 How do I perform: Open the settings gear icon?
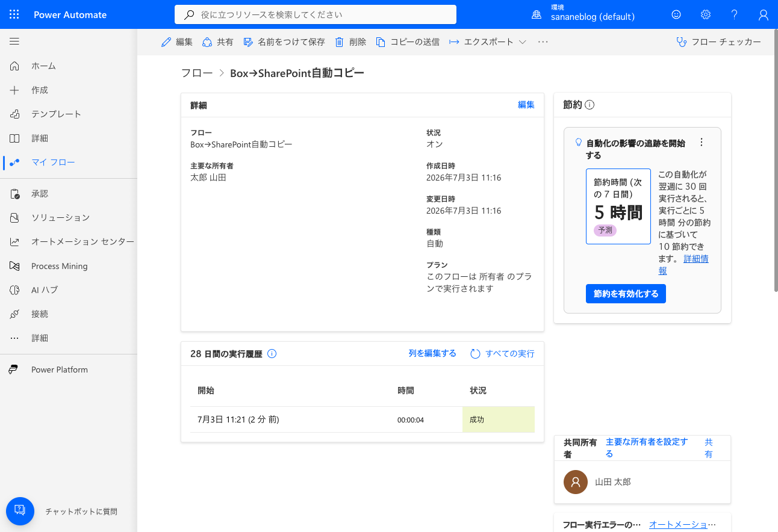[x=706, y=14]
